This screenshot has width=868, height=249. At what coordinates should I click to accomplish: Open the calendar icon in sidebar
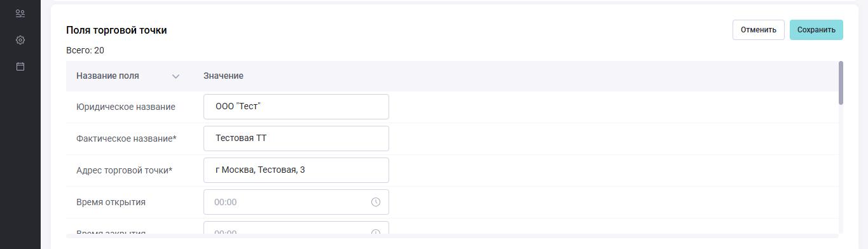[x=20, y=66]
